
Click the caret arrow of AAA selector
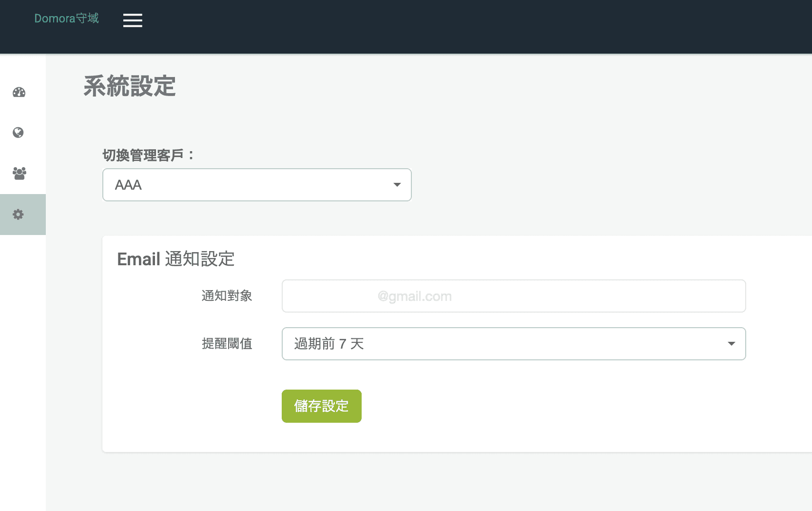(x=397, y=185)
